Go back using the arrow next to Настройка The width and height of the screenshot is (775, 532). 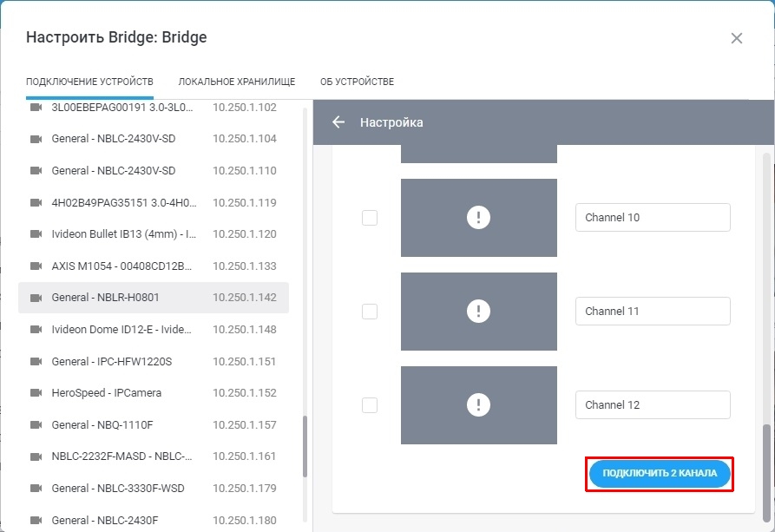(x=338, y=122)
